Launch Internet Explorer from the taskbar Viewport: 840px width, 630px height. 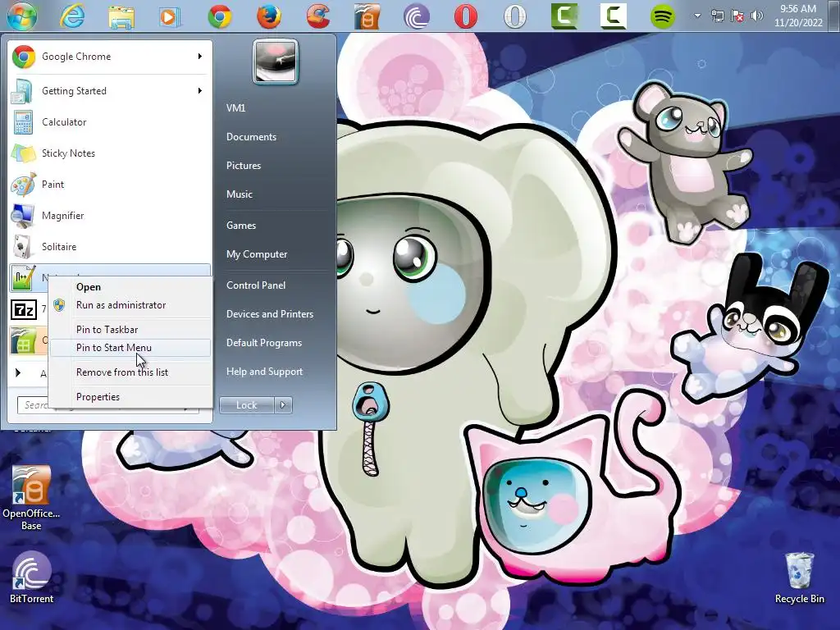[x=72, y=16]
